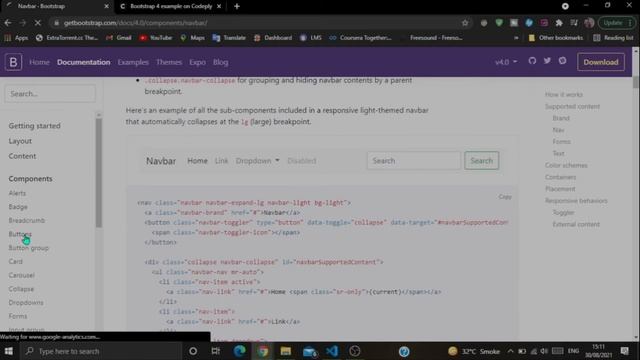Open Other bookmarks folder
This screenshot has height=360, width=640.
pos(556,38)
